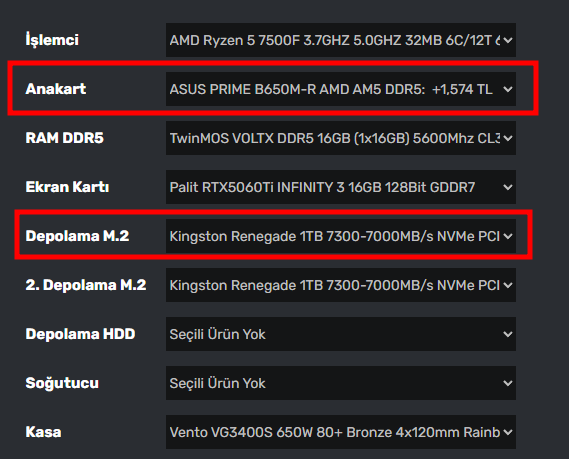Viewport: 569px width, 459px height.
Task: Expand the Depolama M.2 storage dropdown
Action: click(x=341, y=236)
